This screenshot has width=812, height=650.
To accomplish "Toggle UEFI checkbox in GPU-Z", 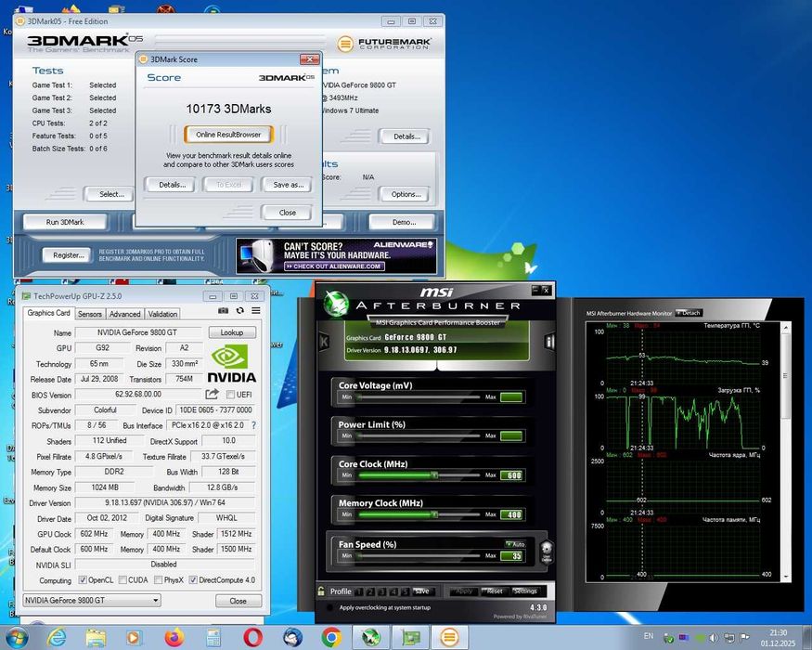I will (230, 395).
